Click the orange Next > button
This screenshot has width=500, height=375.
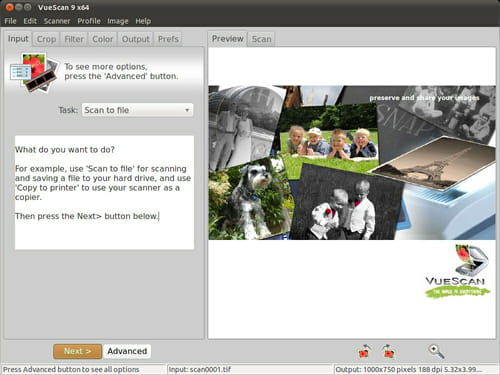pos(77,351)
